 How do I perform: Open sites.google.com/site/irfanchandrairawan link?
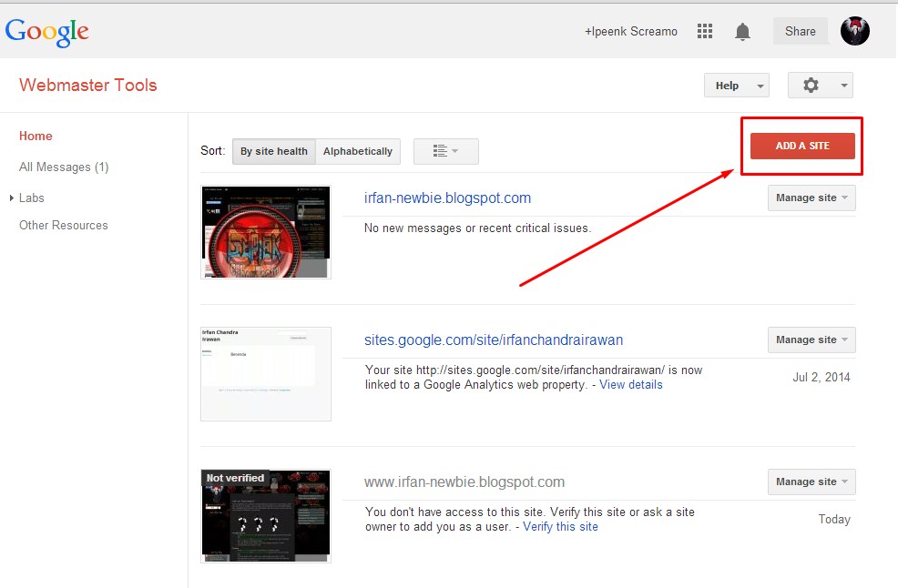pos(493,340)
